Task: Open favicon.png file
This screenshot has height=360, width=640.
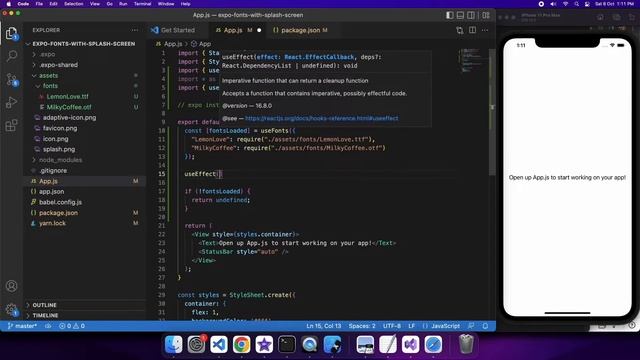Action: (60, 128)
